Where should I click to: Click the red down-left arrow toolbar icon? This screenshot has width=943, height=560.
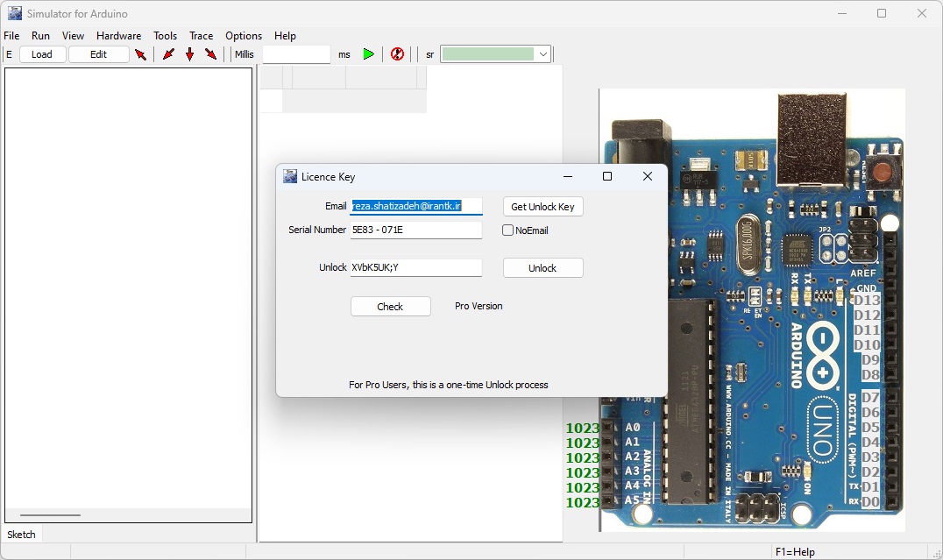tap(168, 54)
